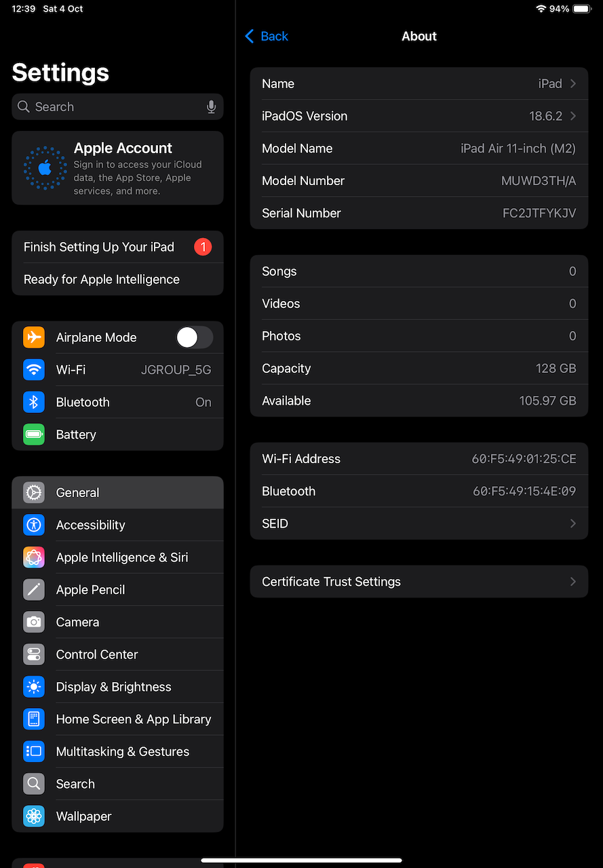Image resolution: width=603 pixels, height=868 pixels.
Task: Tap the Wi-Fi settings icon
Action: (x=34, y=370)
